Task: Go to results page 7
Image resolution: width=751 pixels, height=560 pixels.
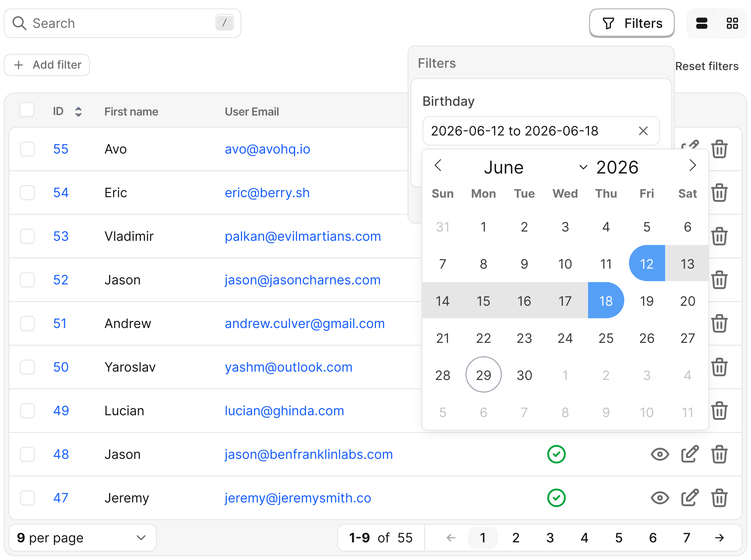Action: (686, 538)
